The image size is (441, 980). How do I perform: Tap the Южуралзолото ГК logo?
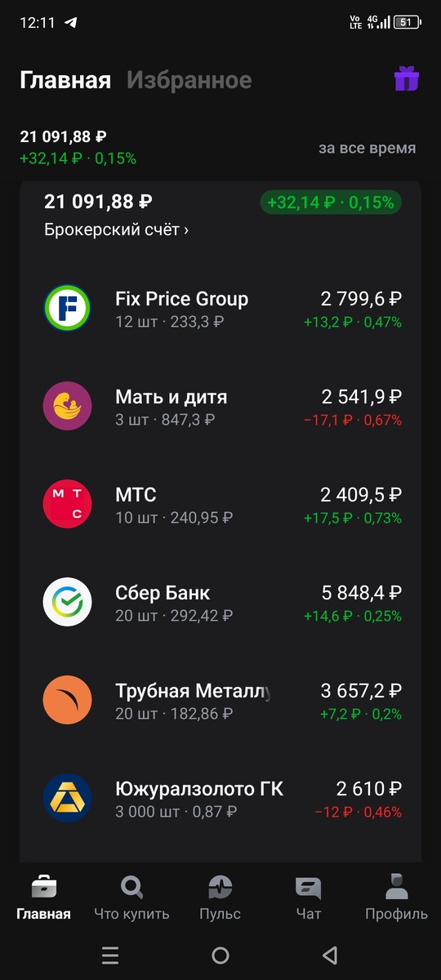[x=67, y=798]
